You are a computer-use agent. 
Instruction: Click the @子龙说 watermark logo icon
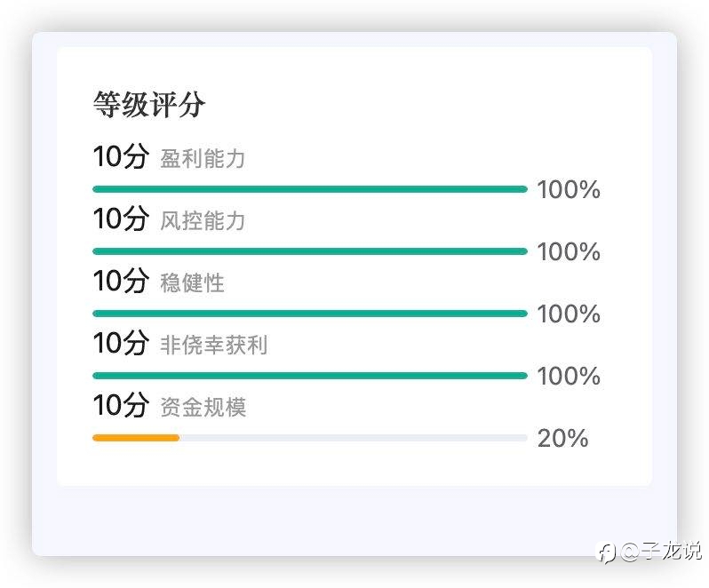click(x=606, y=552)
